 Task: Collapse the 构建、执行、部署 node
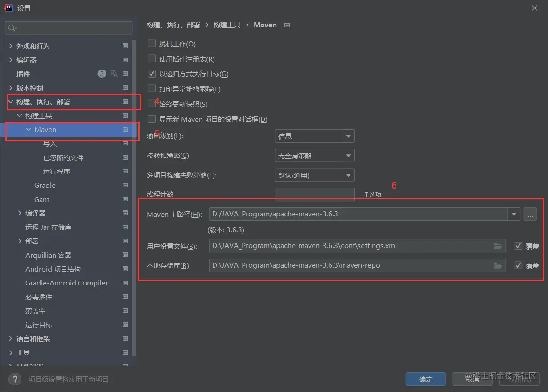11,102
